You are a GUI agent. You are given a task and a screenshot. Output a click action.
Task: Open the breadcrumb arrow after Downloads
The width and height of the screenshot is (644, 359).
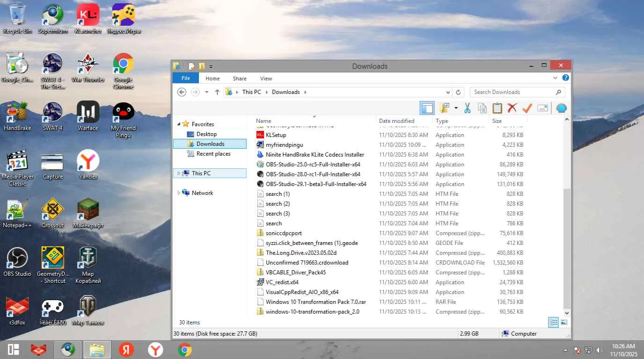coord(305,92)
